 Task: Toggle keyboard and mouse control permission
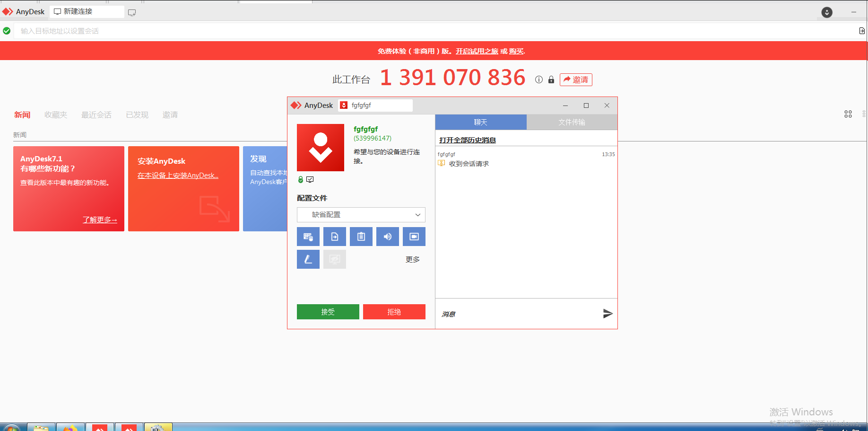click(308, 237)
